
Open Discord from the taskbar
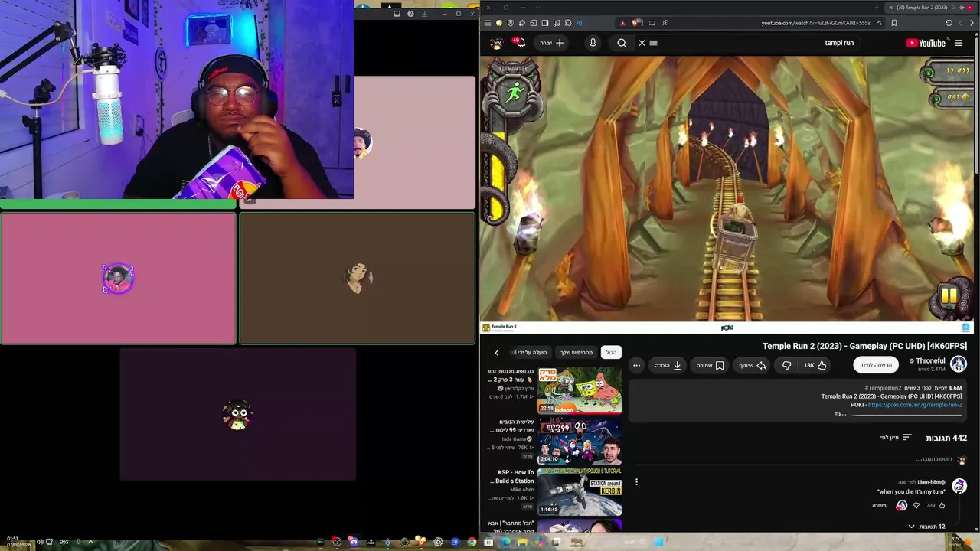coord(354,542)
